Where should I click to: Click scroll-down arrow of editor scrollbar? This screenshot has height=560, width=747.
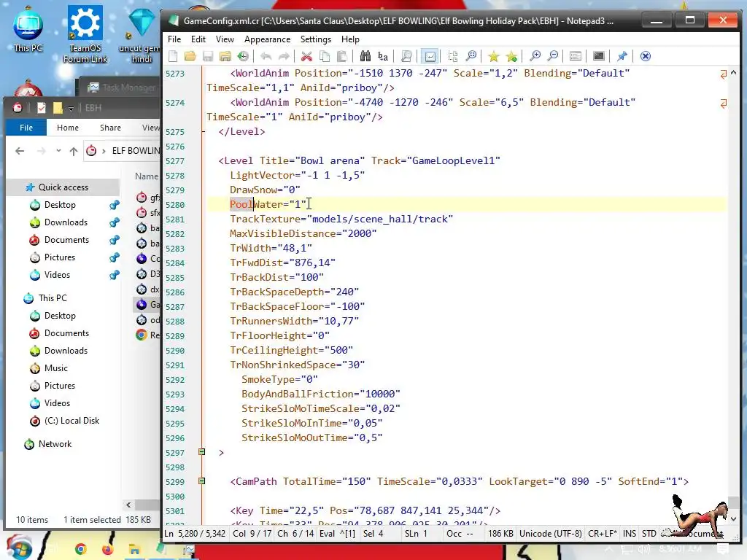pyautogui.click(x=734, y=519)
